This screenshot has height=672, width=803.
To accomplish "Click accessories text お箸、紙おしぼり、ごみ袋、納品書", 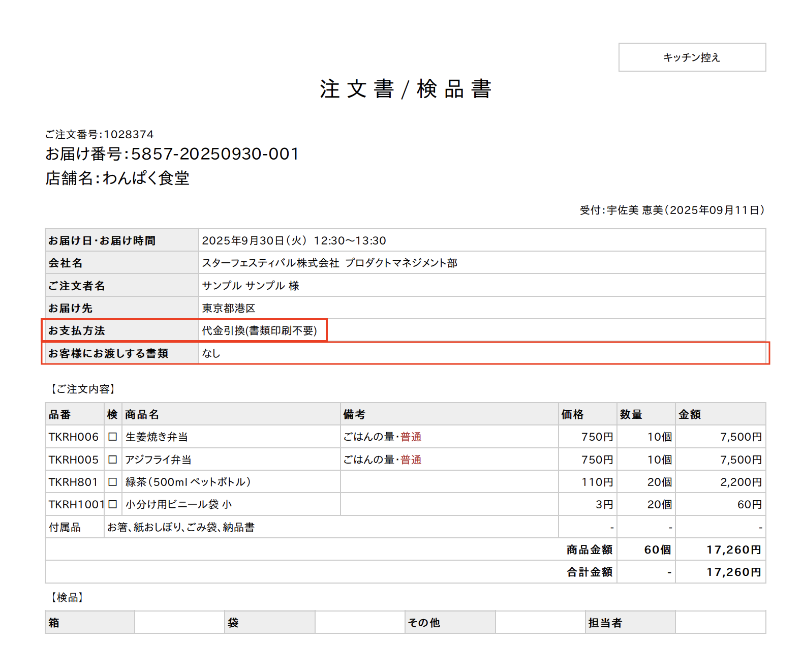I will tap(181, 527).
